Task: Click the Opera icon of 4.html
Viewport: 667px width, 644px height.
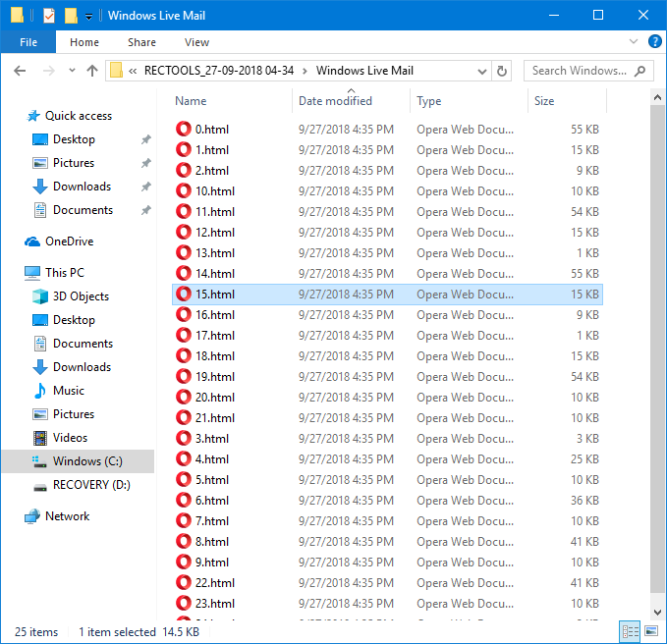Action: pos(184,459)
